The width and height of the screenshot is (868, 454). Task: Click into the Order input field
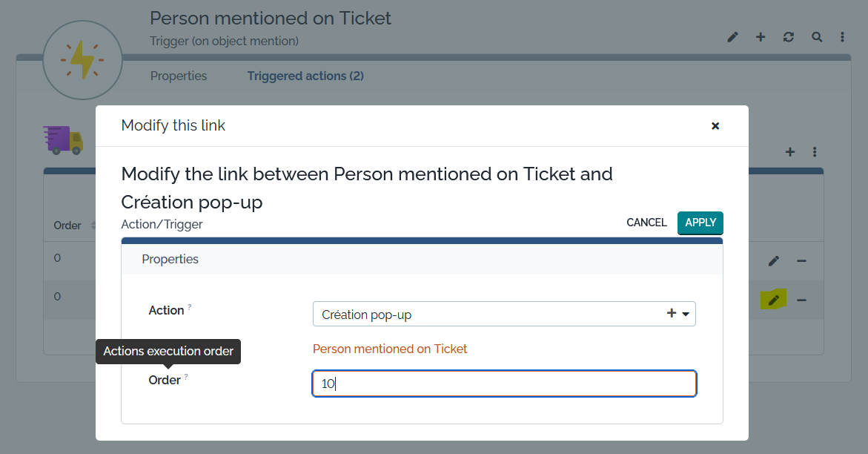coord(504,384)
